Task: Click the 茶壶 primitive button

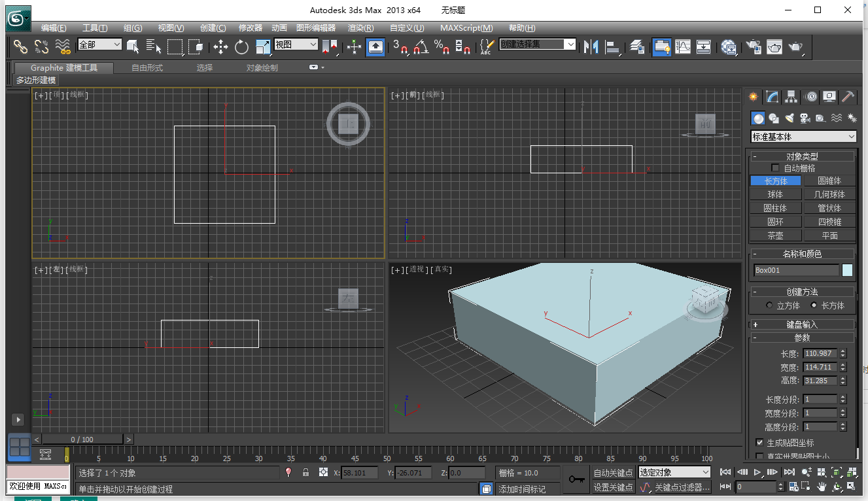Action: click(776, 235)
